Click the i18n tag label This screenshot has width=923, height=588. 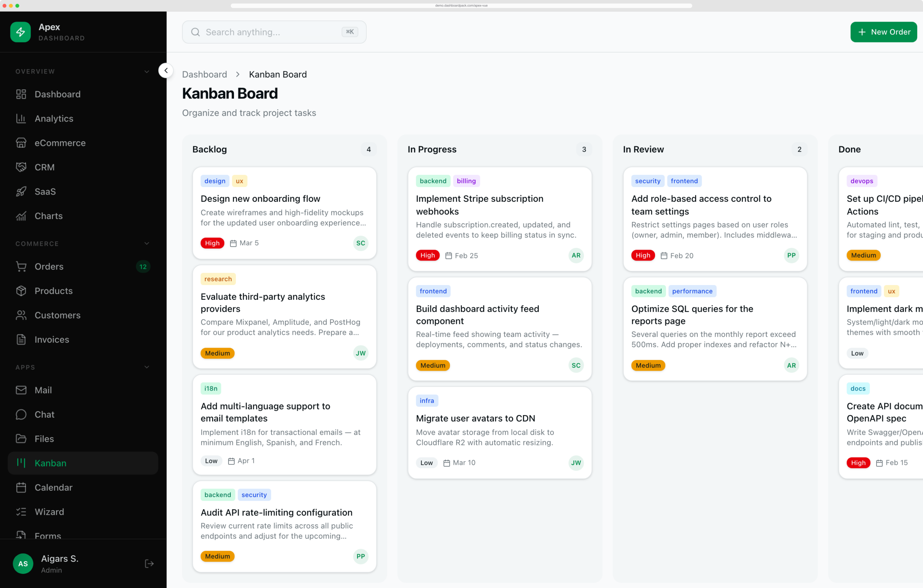pyautogui.click(x=211, y=388)
